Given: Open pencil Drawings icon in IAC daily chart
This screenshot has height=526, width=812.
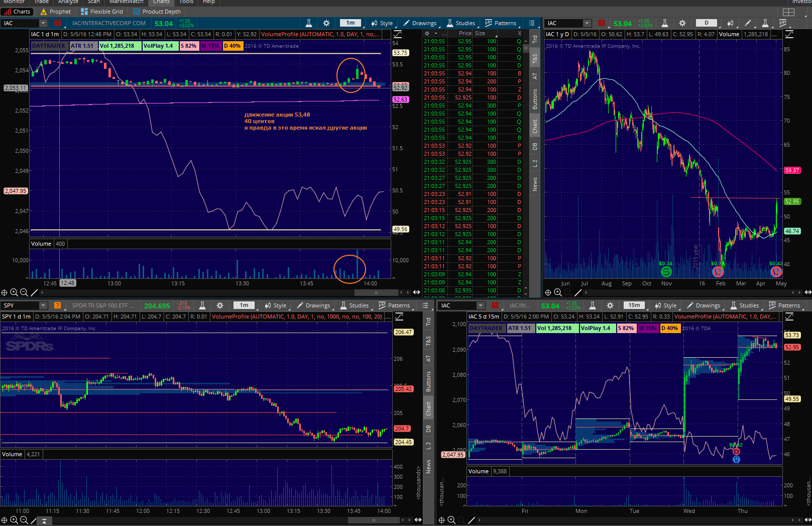Looking at the screenshot, I should pyautogui.click(x=748, y=23).
